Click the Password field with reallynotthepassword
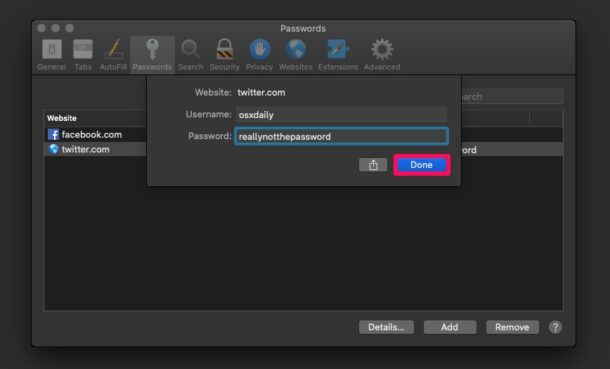The image size is (610, 369). [341, 136]
